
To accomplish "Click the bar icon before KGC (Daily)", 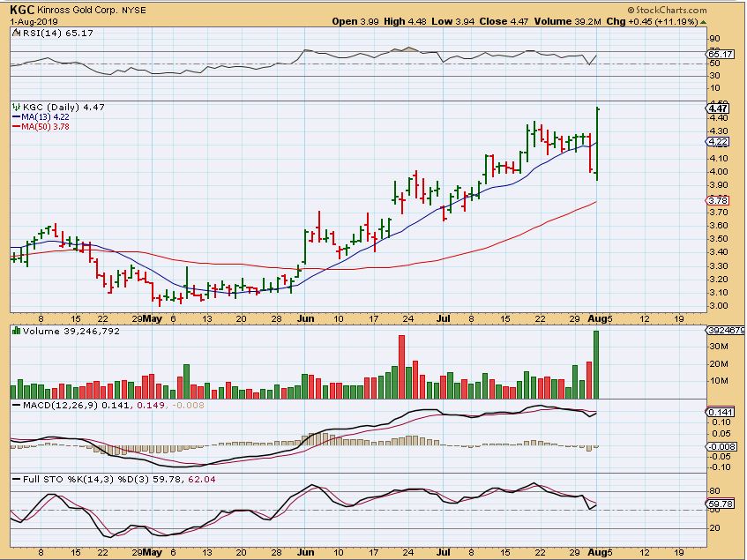I will [x=16, y=107].
